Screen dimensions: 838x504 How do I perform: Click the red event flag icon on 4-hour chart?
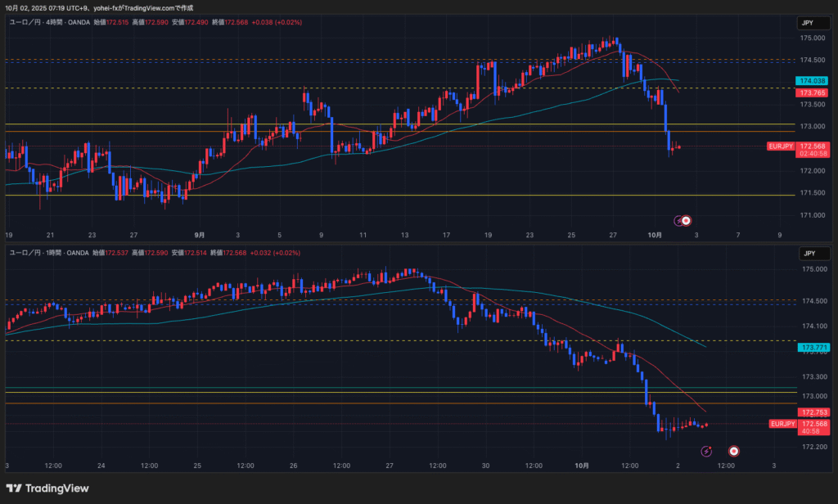click(x=687, y=220)
